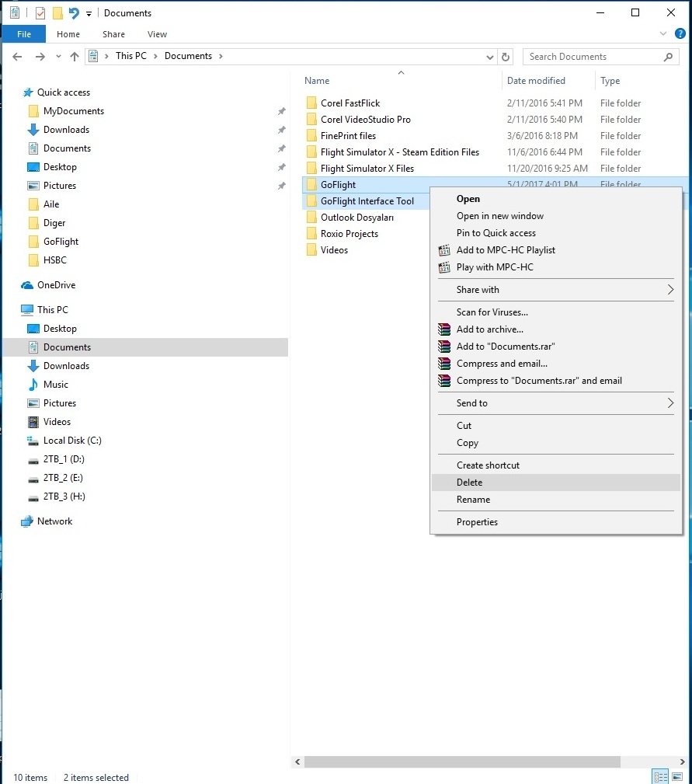Click the Pictures icon under Quick access
This screenshot has width=692, height=784.
[x=33, y=186]
